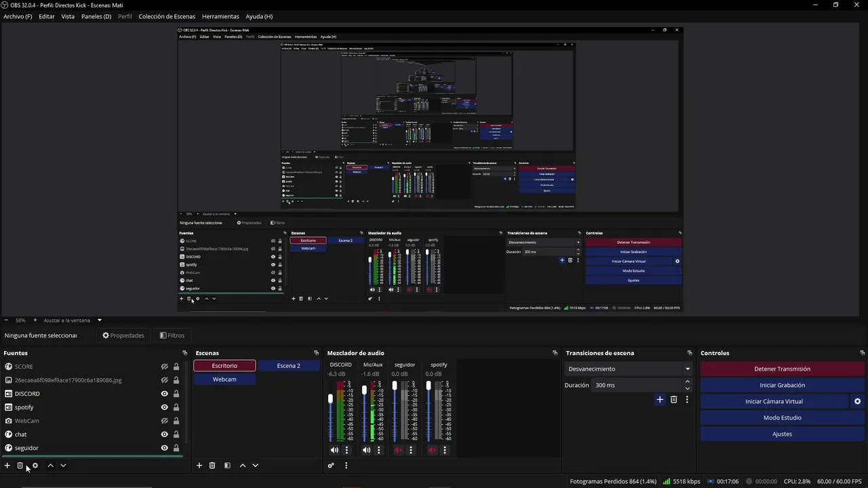Move source up in Fuentes list
This screenshot has height=488, width=868.
(50, 466)
